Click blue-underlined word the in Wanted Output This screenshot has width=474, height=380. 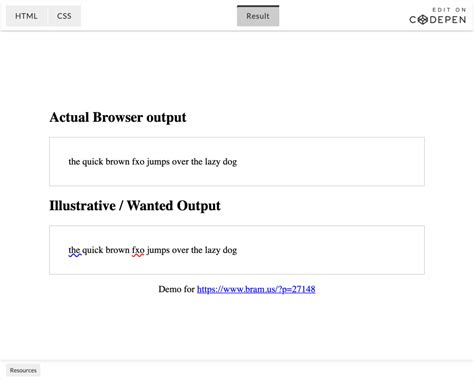[74, 250]
